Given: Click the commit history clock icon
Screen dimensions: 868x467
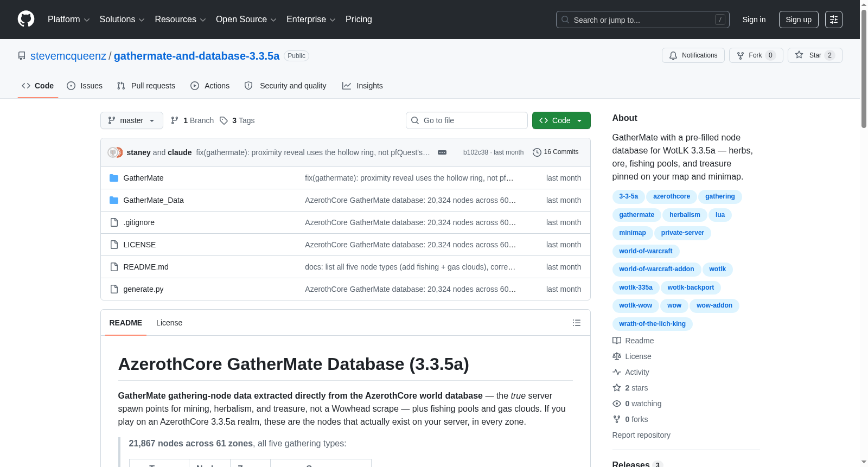Looking at the screenshot, I should (537, 152).
